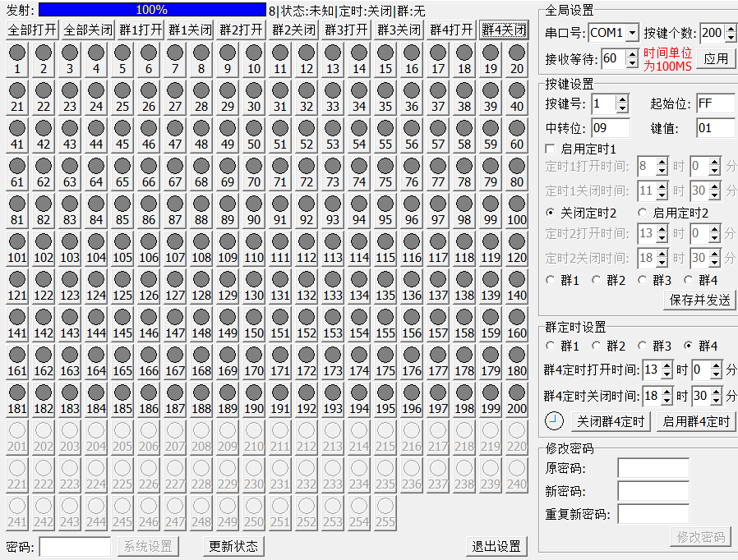This screenshot has height=560, width=738.
Task: Toggle indicator button number 34
Action: click(359, 98)
